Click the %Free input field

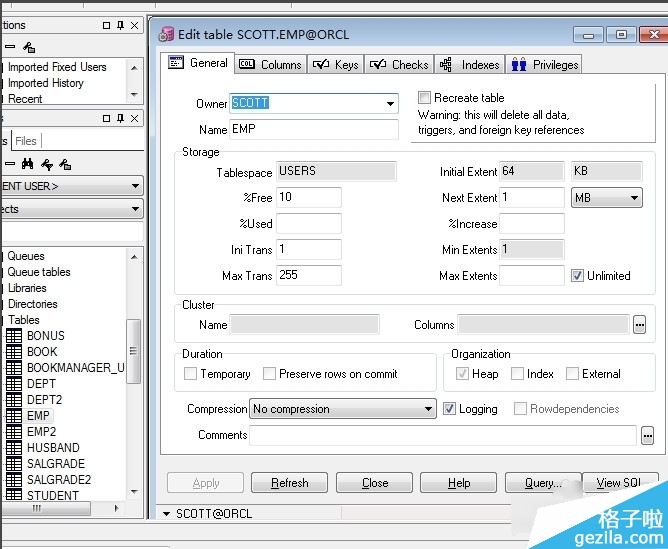(x=309, y=198)
